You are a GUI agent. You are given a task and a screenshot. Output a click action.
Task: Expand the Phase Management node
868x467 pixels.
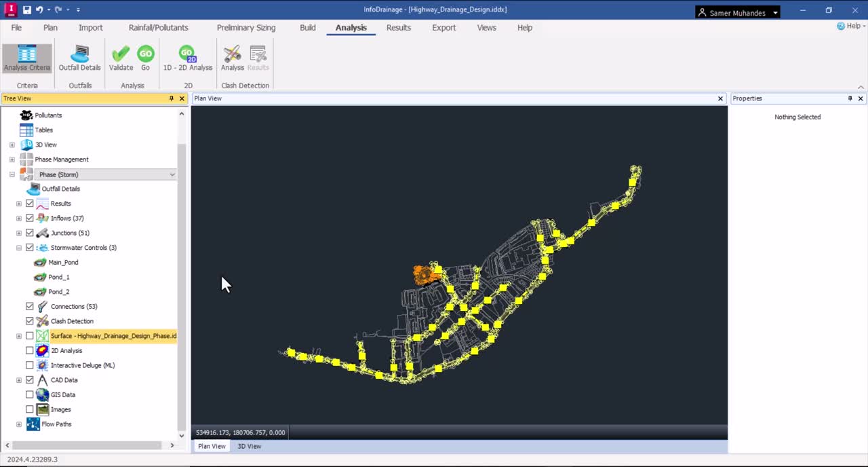[12, 160]
